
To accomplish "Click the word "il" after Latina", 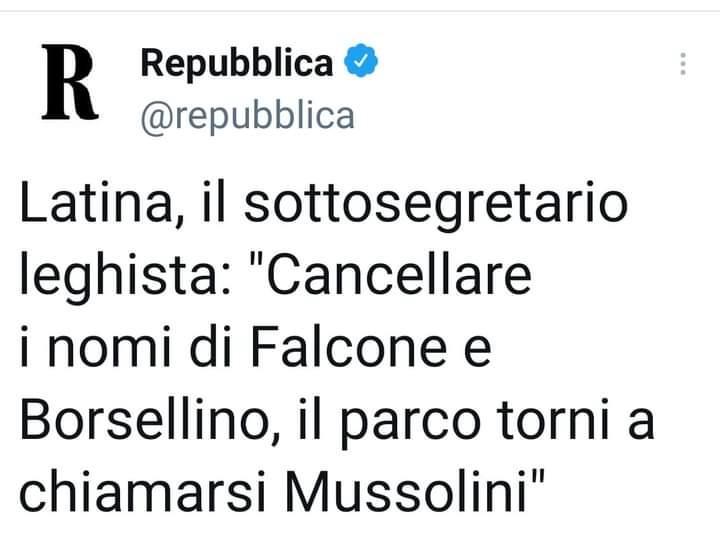I will [214, 203].
